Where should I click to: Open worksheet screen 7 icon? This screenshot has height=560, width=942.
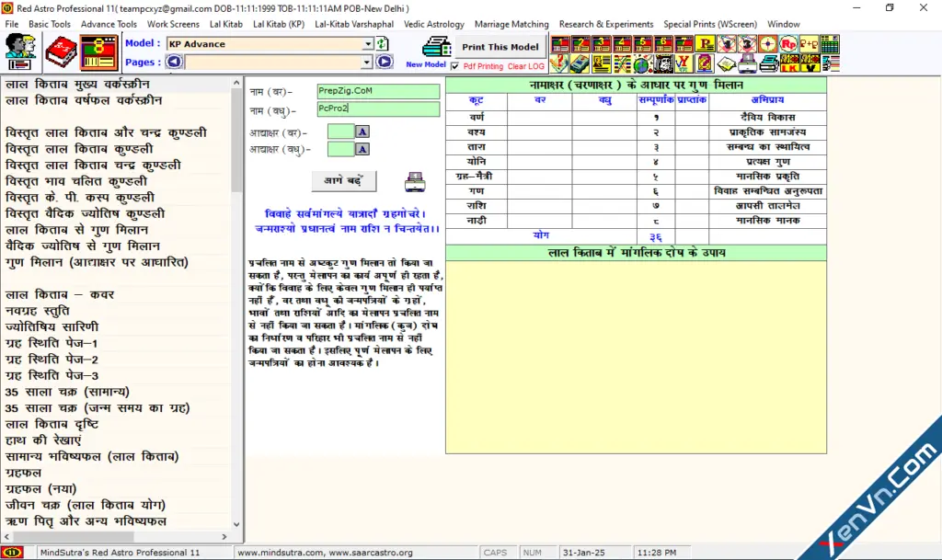click(684, 44)
